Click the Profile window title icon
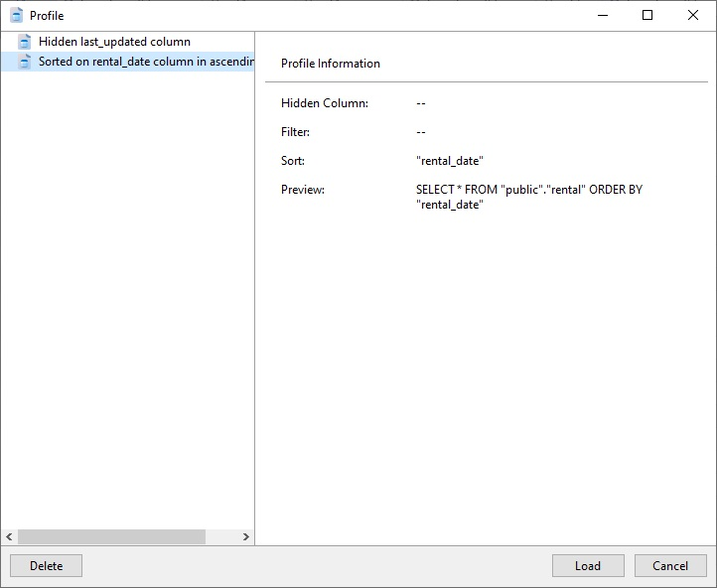 click(x=17, y=16)
